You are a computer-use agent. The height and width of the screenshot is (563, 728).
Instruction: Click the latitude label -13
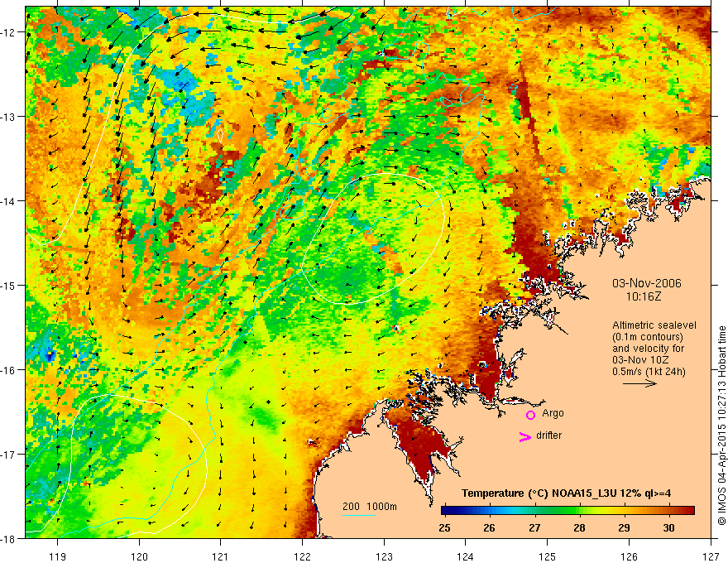click(9, 117)
